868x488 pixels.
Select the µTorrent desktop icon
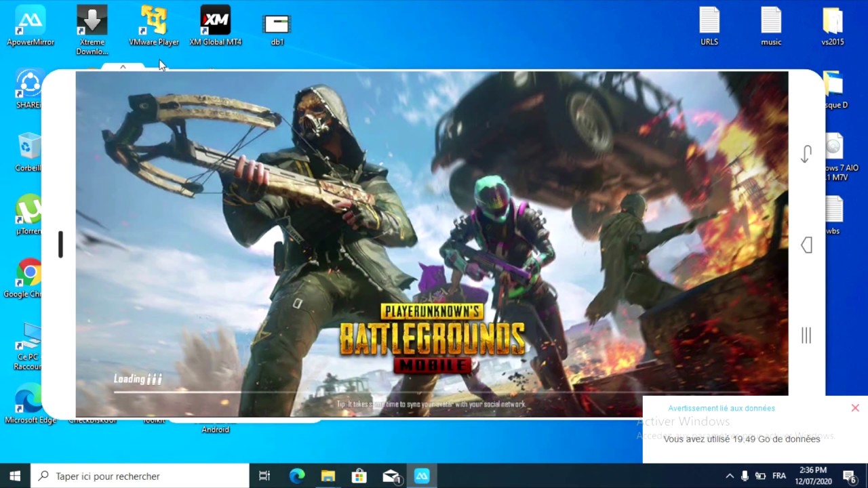pyautogui.click(x=28, y=216)
